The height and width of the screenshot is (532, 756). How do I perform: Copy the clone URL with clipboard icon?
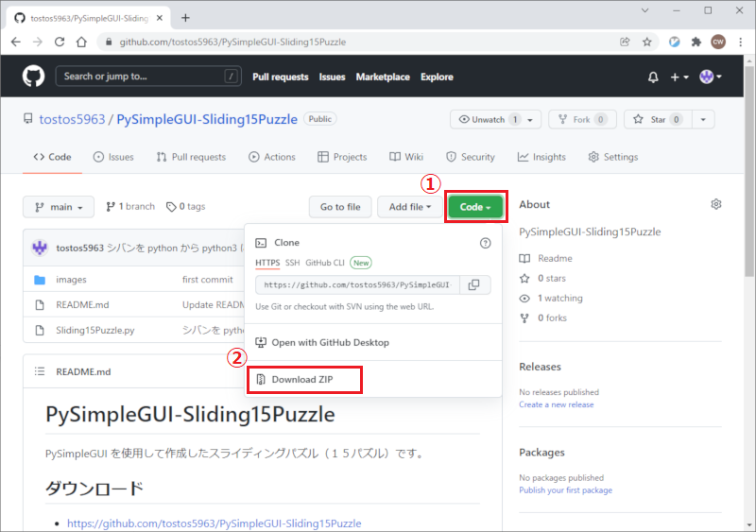(x=474, y=285)
